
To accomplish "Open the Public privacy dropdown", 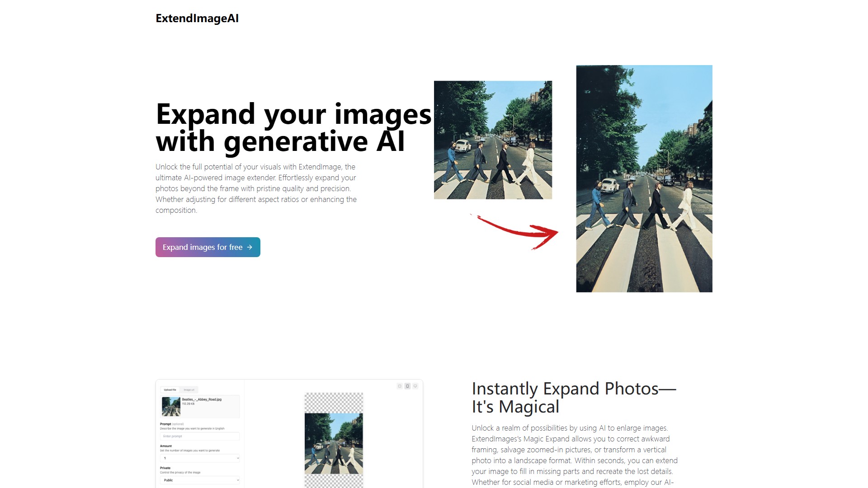I will click(x=200, y=480).
